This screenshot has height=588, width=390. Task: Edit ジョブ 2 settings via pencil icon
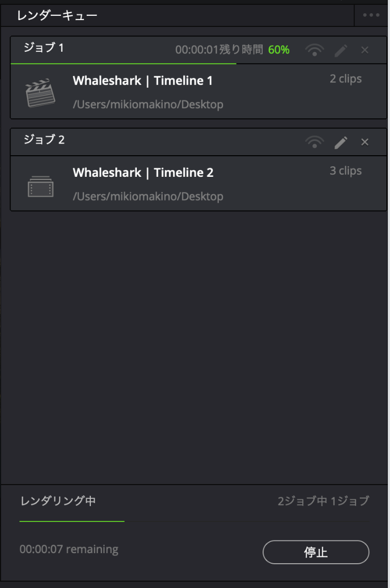(x=341, y=142)
